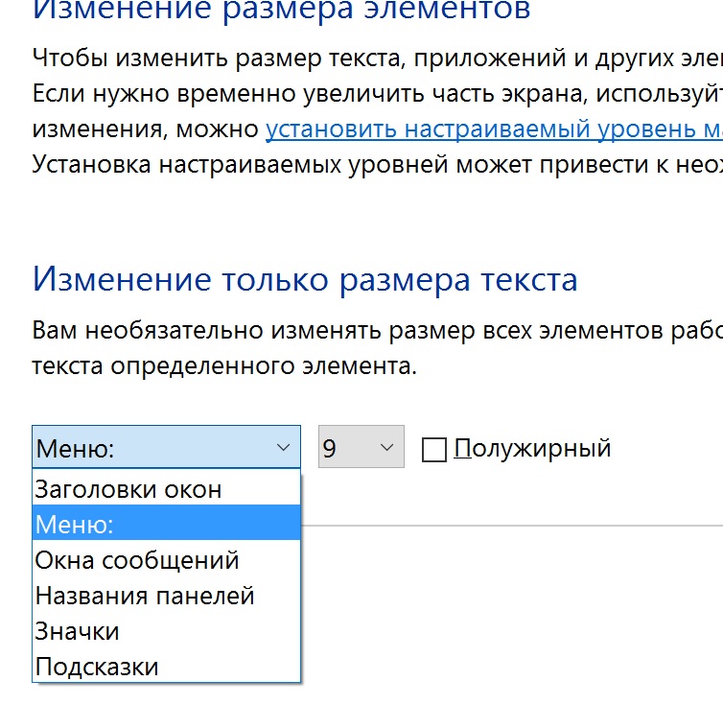Select Подсказки from the dropdown list

(97, 667)
